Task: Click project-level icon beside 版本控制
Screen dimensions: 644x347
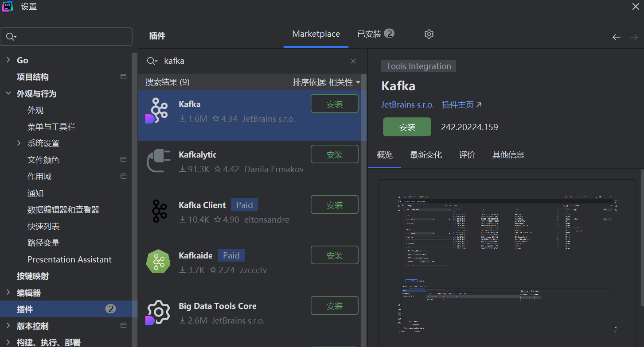Action: click(124, 326)
